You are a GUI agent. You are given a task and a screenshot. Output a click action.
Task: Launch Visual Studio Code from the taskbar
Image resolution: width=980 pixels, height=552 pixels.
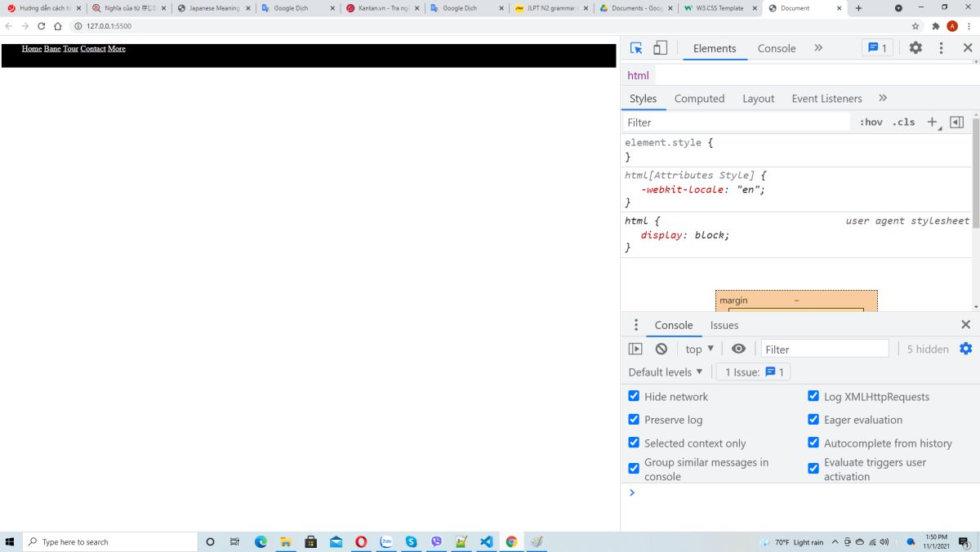click(487, 541)
